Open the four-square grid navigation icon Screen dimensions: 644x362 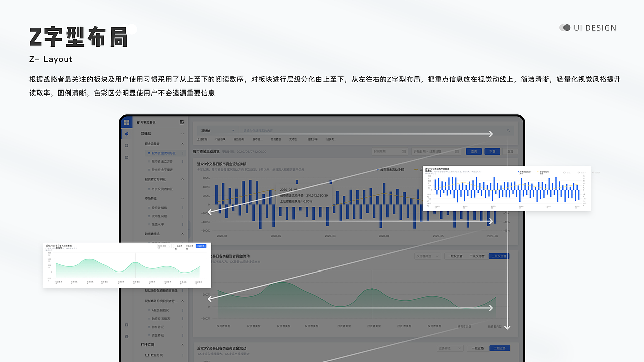[x=127, y=145]
